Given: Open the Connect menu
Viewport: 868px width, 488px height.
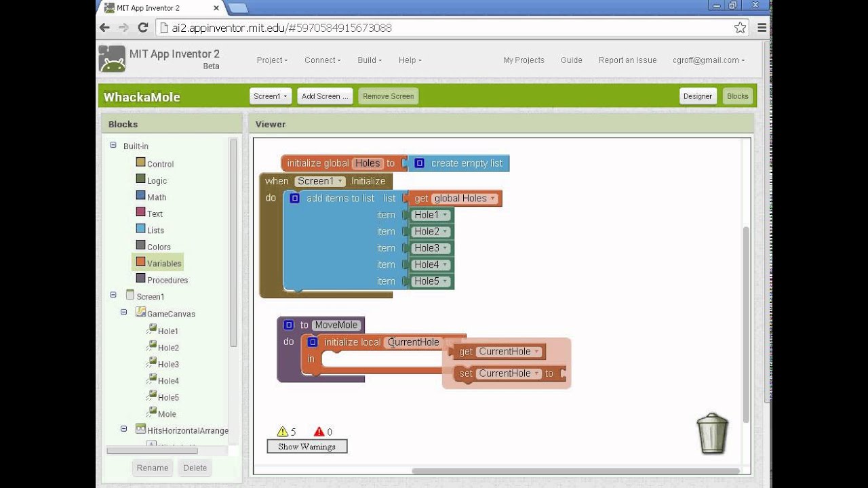Looking at the screenshot, I should point(322,60).
